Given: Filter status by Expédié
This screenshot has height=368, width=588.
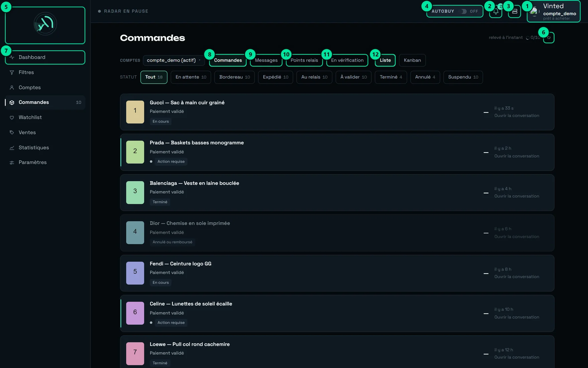Looking at the screenshot, I should 276,77.
